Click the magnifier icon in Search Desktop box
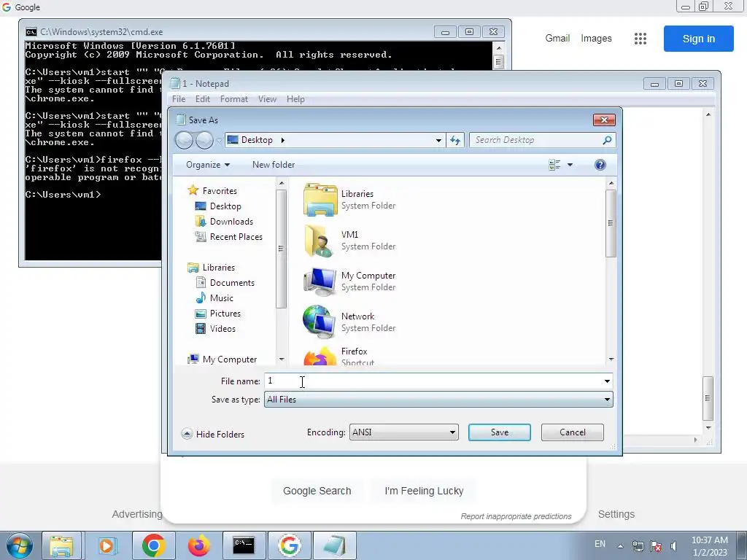 tap(607, 140)
